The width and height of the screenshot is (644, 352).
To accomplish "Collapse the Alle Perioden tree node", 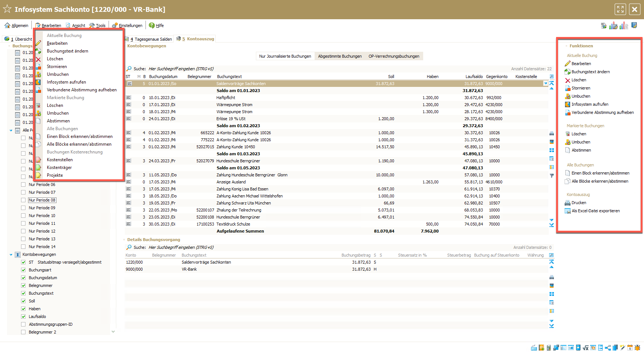I will click(x=11, y=131).
